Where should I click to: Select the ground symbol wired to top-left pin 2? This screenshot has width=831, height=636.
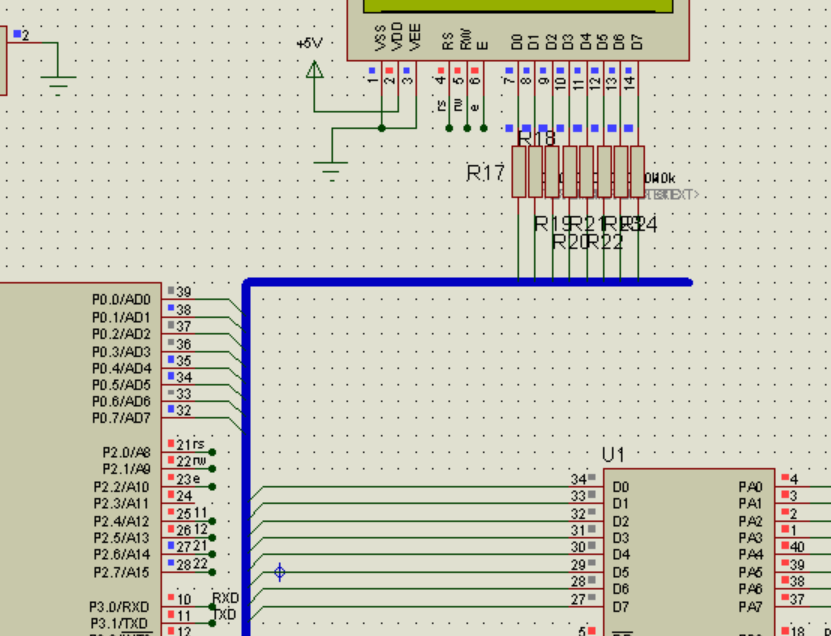coord(58,85)
